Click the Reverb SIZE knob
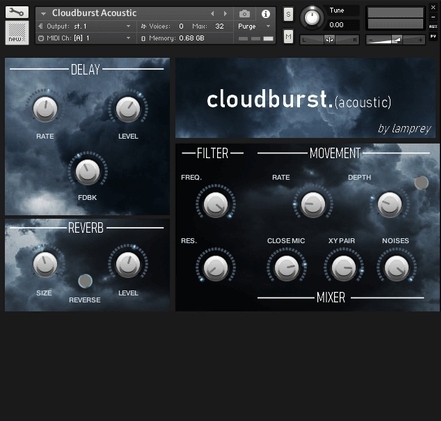 click(45, 264)
